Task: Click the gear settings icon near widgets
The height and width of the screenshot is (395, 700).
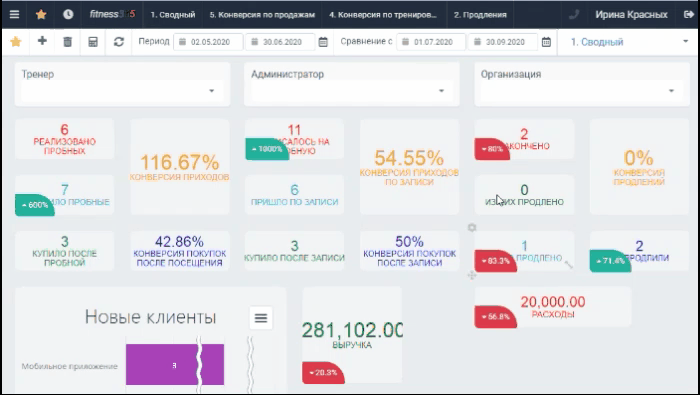Action: point(472,228)
